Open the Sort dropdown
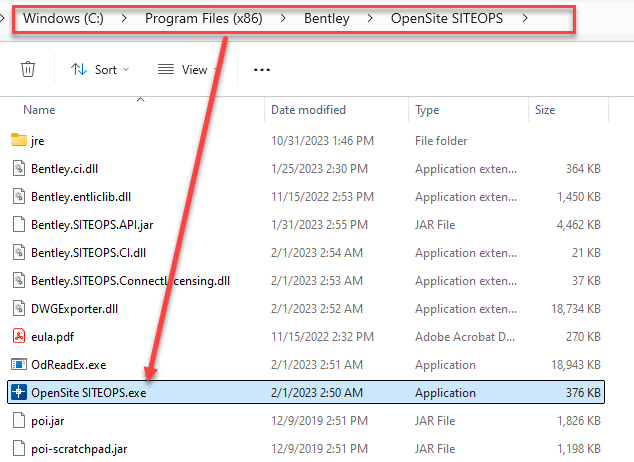This screenshot has height=462, width=634. (100, 70)
